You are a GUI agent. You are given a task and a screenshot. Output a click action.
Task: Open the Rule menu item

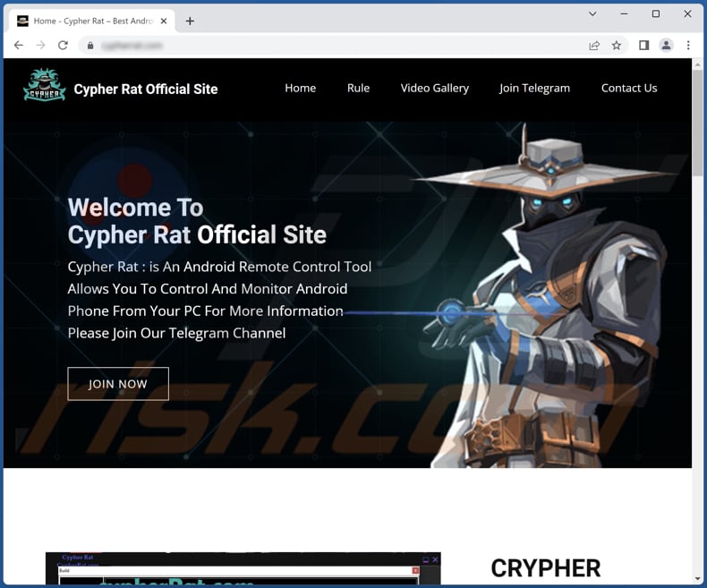[359, 88]
